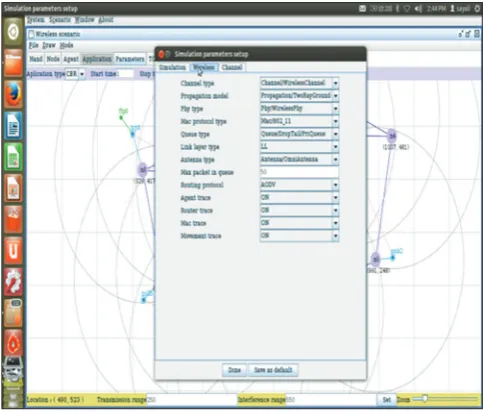This screenshot has width=483, height=413.
Task: Select the Hand tool tab
Action: coord(36,59)
